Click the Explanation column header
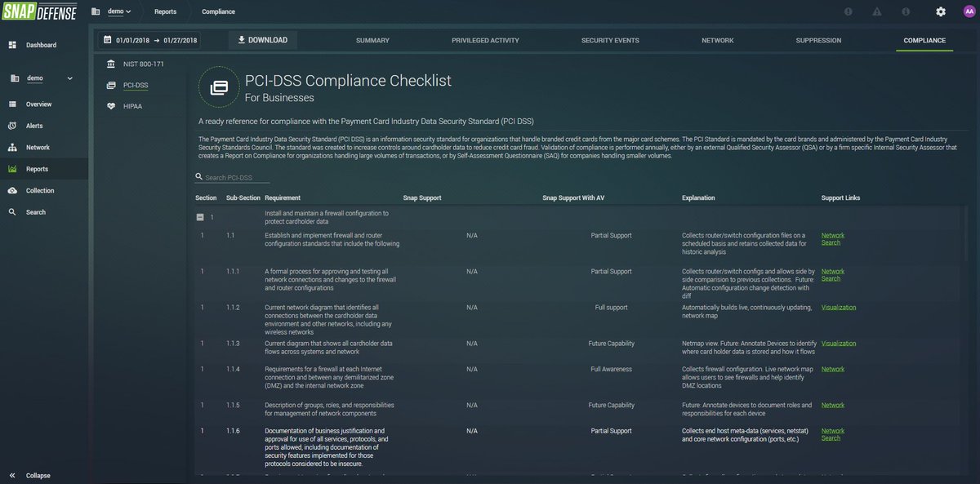Screen dimensions: 980x484 point(698,198)
